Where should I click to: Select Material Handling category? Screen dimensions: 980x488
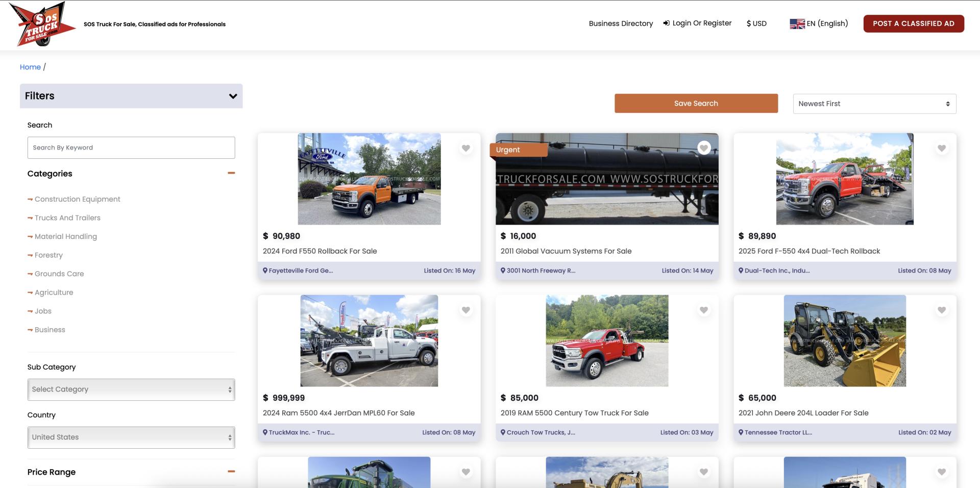(x=66, y=236)
